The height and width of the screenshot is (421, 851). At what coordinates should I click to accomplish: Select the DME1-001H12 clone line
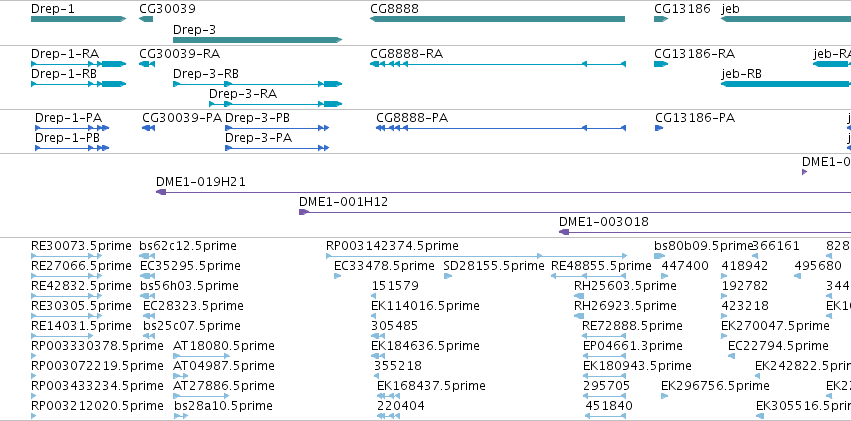575,212
